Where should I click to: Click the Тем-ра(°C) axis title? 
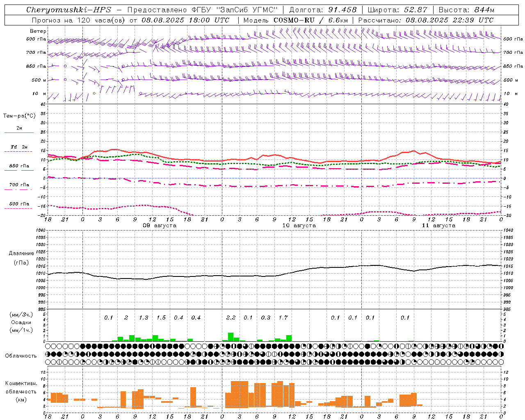[19, 116]
